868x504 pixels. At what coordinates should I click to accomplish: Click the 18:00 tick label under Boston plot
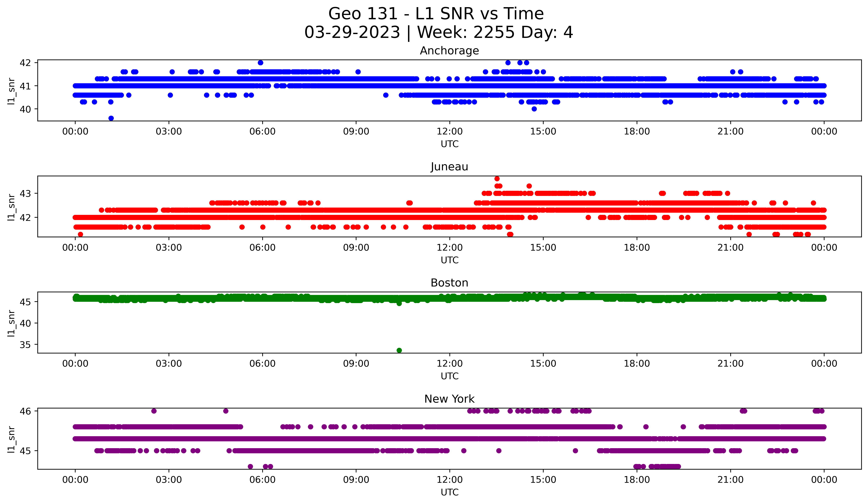click(636, 364)
